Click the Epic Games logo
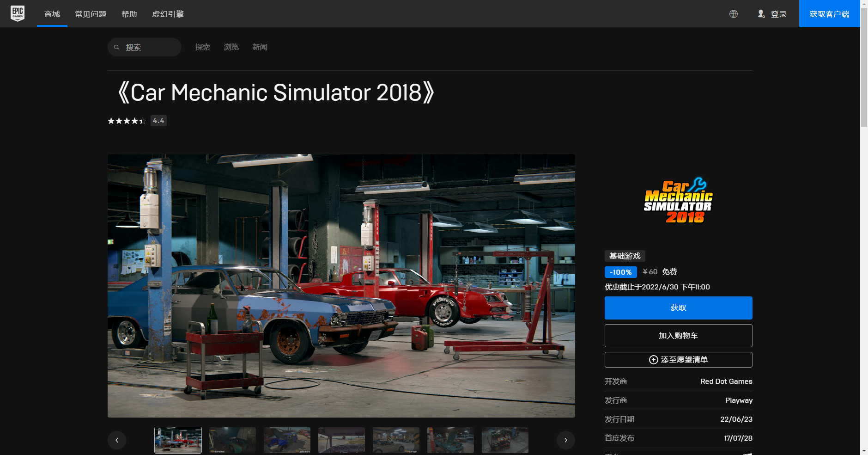This screenshot has height=455, width=868. click(x=18, y=13)
